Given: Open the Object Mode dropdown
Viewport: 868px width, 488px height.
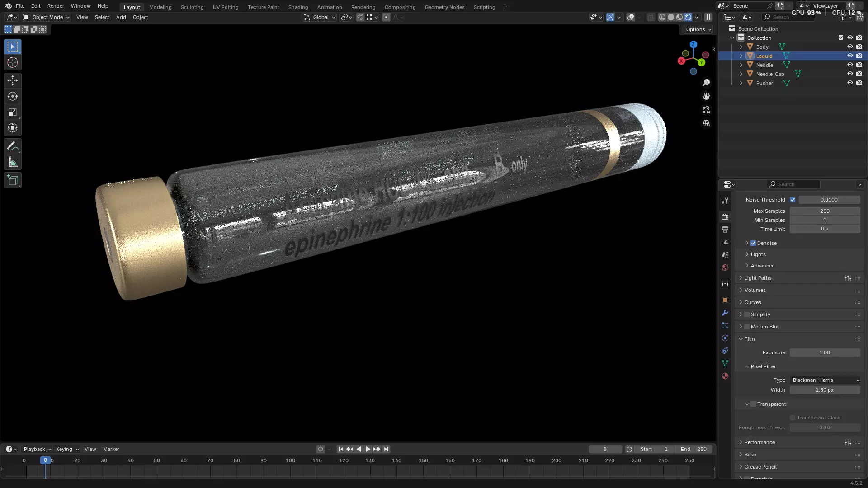Looking at the screenshot, I should (47, 17).
